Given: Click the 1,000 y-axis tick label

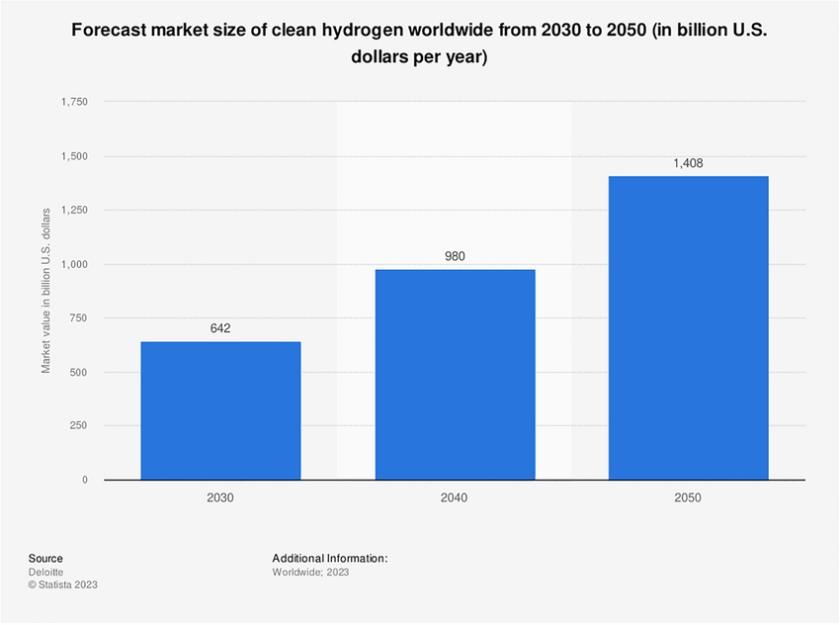Looking at the screenshot, I should coord(74,264).
